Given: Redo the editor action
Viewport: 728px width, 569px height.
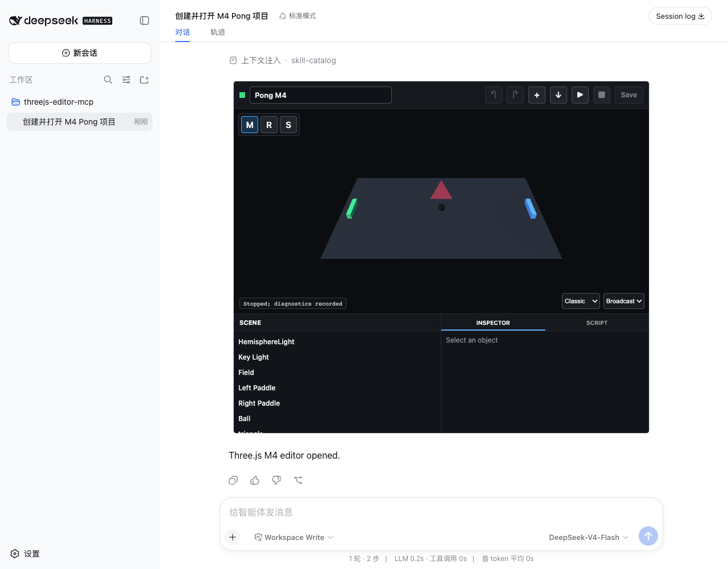Looking at the screenshot, I should 515,95.
